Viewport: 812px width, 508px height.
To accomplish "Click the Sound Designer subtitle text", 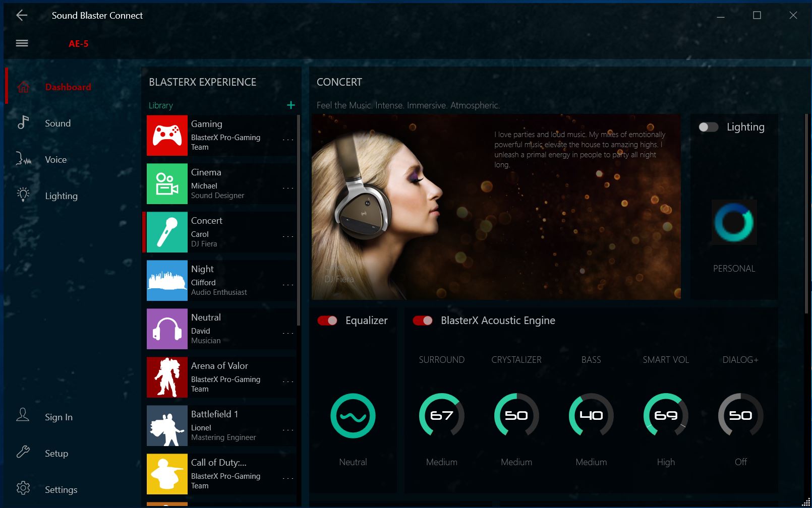I will [x=217, y=196].
